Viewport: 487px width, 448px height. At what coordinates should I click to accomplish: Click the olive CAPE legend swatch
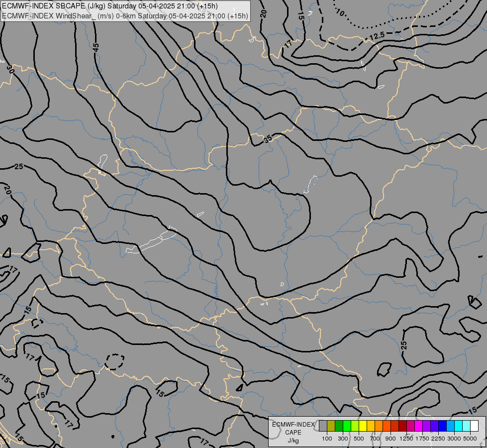point(331,426)
